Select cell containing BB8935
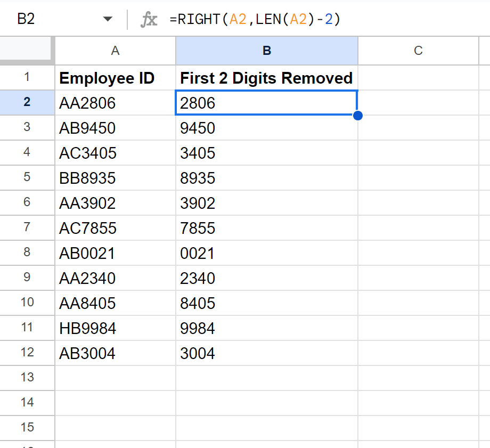490x448 pixels. point(116,177)
